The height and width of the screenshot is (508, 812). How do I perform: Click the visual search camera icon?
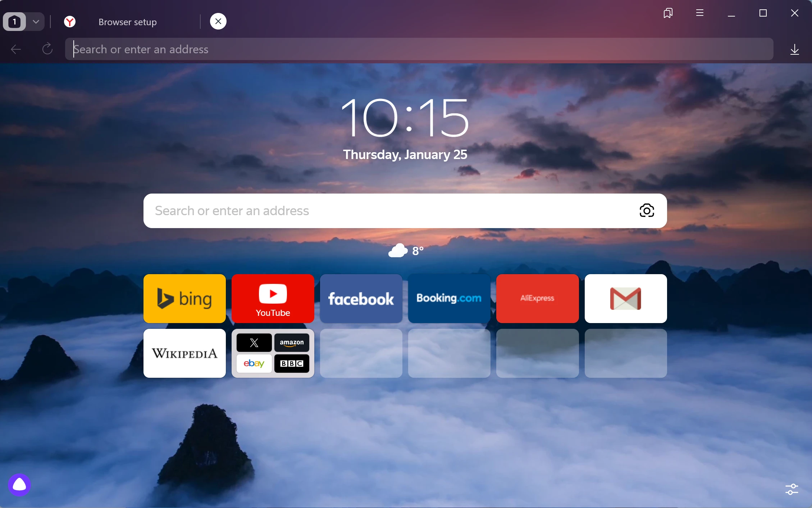[x=647, y=211]
